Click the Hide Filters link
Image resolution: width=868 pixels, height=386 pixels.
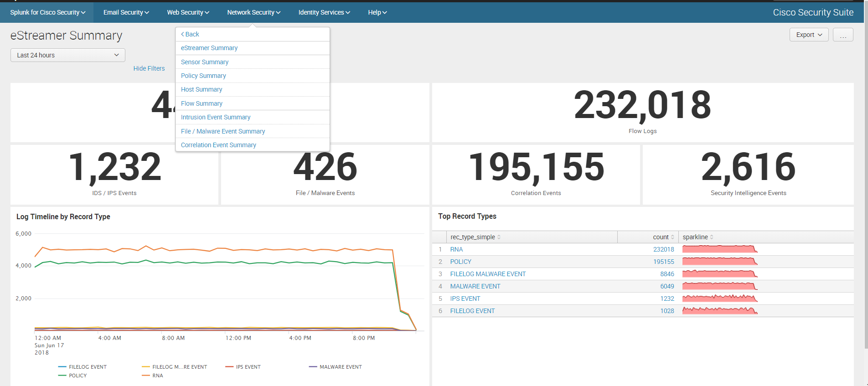pyautogui.click(x=149, y=68)
